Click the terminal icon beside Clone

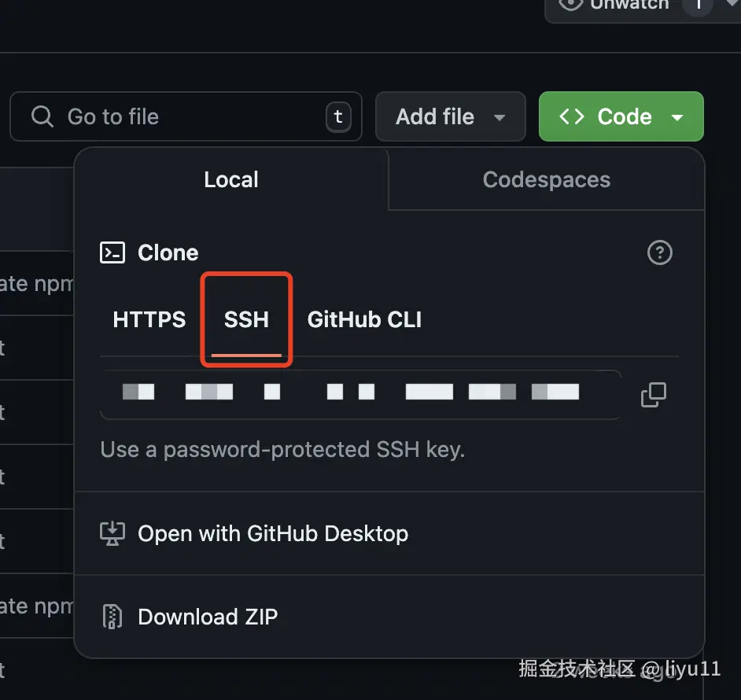(112, 252)
